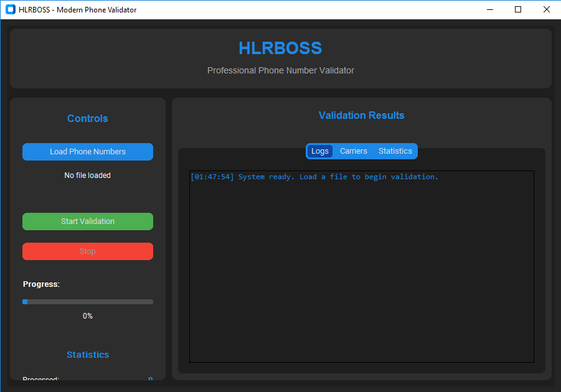Click the 'System ready' log entry
The height and width of the screenshot is (392, 561).
[314, 177]
